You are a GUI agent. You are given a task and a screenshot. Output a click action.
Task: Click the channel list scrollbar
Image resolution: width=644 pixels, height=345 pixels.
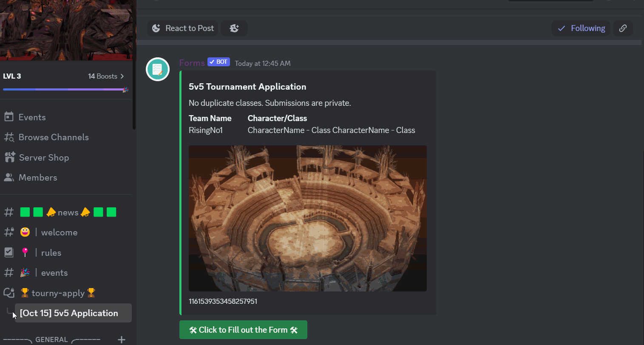134,65
